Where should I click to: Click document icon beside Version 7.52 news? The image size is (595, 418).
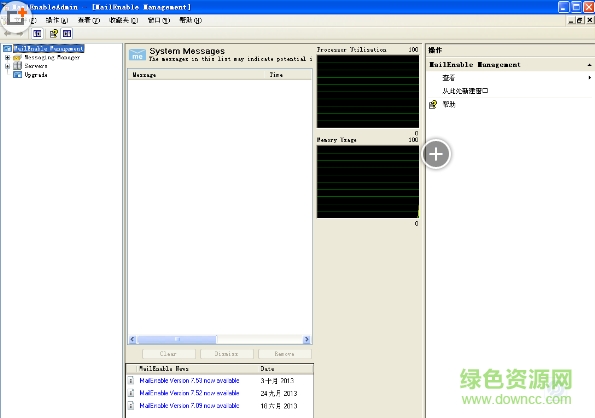coord(131,393)
